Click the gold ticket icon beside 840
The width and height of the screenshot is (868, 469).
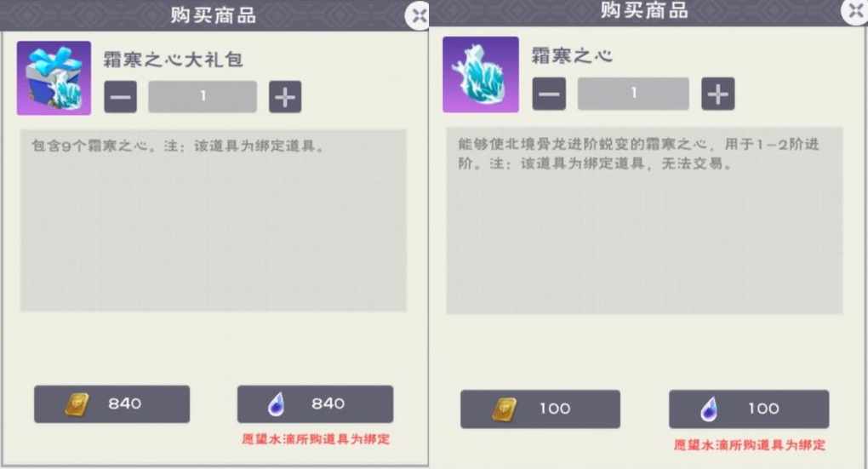pyautogui.click(x=77, y=404)
